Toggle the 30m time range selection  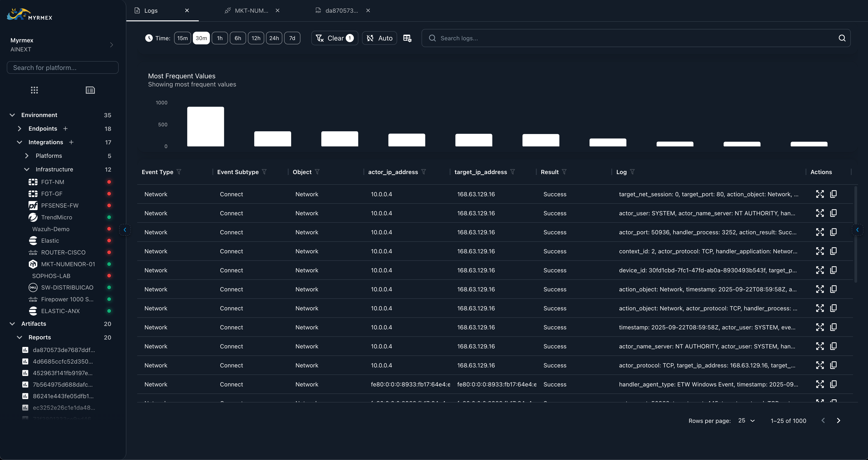click(x=201, y=38)
